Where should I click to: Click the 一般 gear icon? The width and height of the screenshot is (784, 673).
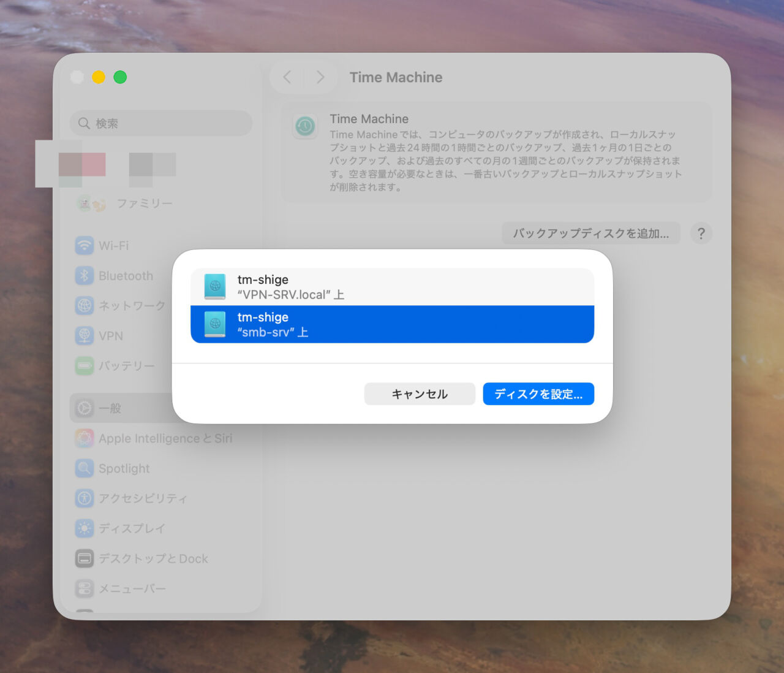point(85,408)
